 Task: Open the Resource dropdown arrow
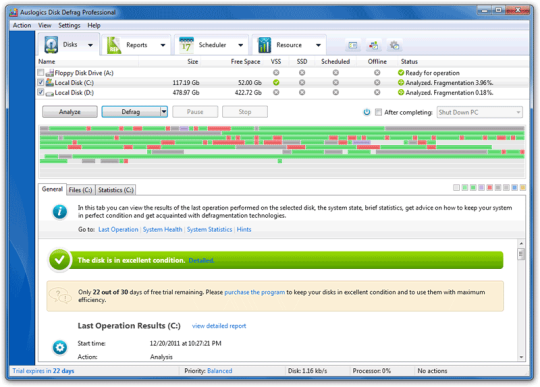(319, 45)
